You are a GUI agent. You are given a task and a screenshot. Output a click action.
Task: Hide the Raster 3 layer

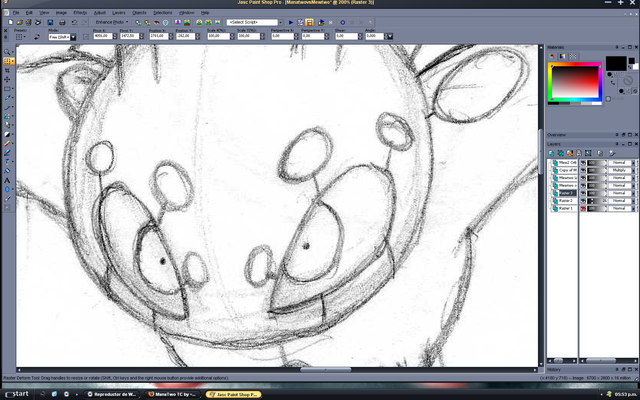pos(583,192)
